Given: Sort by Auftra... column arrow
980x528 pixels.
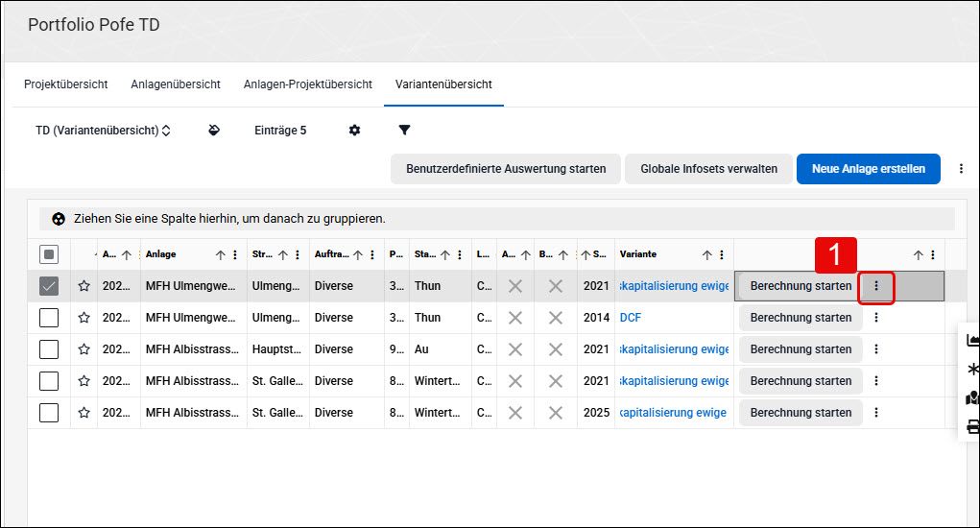Looking at the screenshot, I should tap(358, 255).
